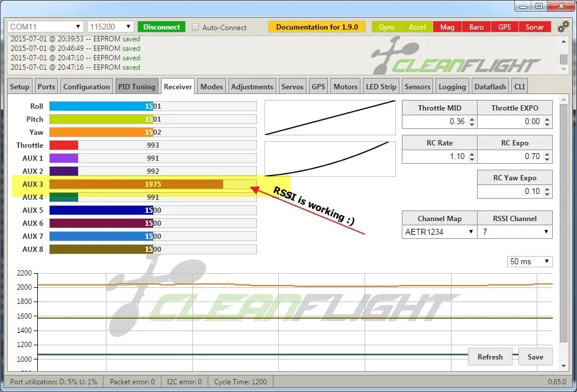The height and width of the screenshot is (392, 577).
Task: Toggle the Auto-Connect checkbox
Action: pyautogui.click(x=195, y=27)
